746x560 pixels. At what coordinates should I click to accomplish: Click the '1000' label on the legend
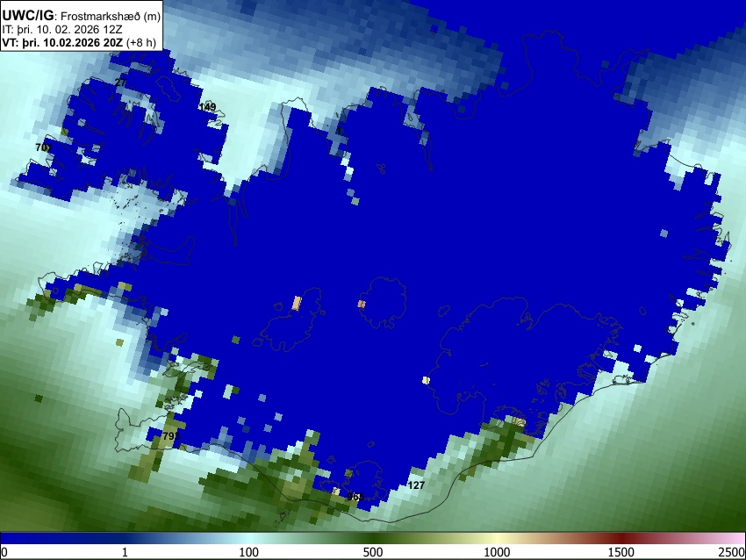point(497,552)
